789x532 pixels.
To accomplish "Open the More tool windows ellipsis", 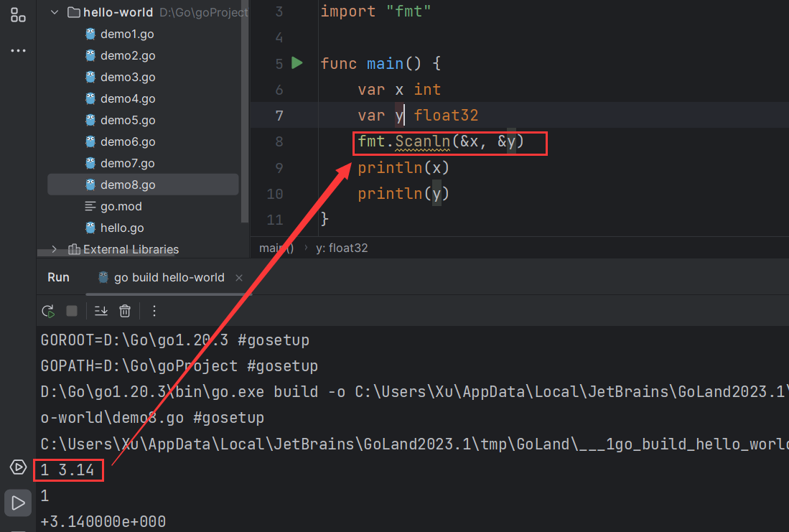I will pyautogui.click(x=18, y=50).
